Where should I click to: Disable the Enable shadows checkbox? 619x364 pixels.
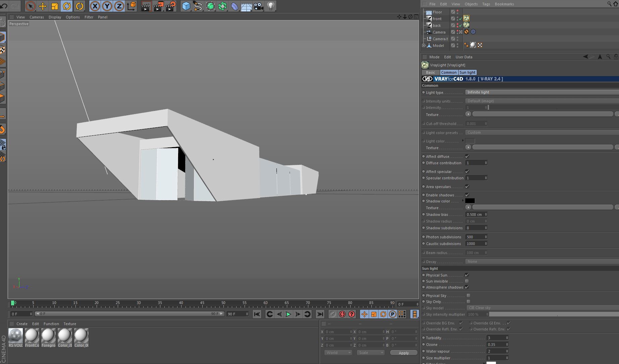pyautogui.click(x=467, y=195)
